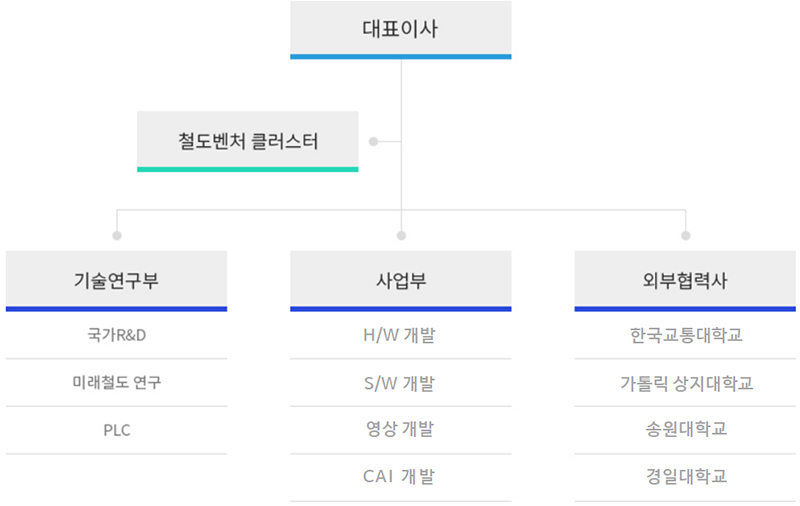
Task: Select the CAI 개발 entry
Action: [x=400, y=477]
